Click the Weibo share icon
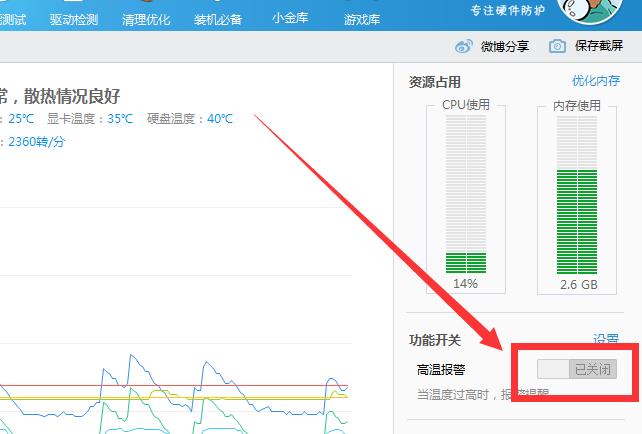Image resolution: width=642 pixels, height=434 pixels. tap(463, 46)
